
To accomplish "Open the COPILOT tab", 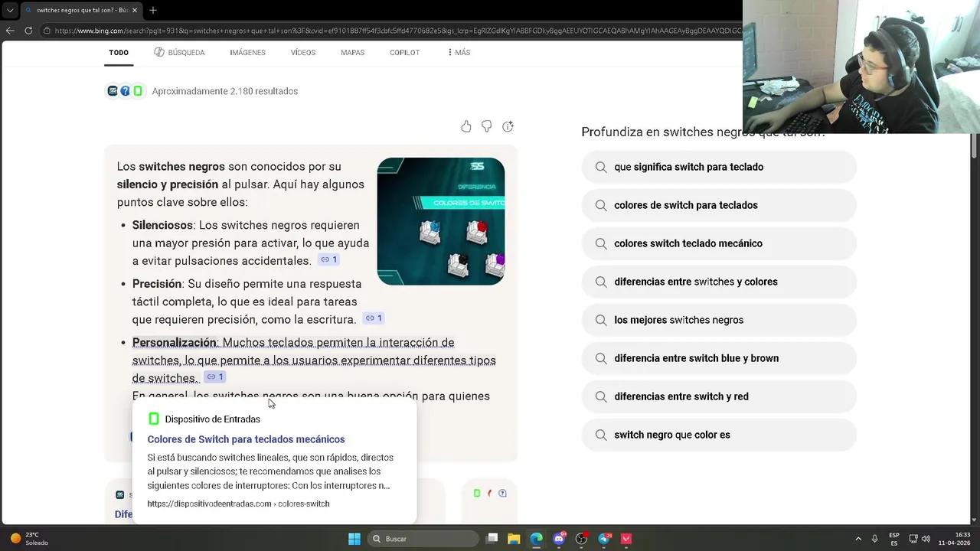I will (x=404, y=53).
